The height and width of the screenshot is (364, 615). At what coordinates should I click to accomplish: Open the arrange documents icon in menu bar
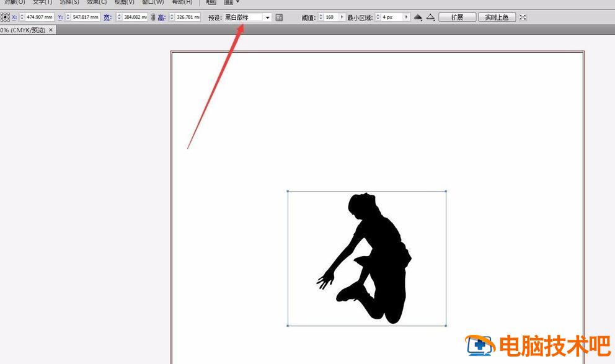tap(230, 2)
